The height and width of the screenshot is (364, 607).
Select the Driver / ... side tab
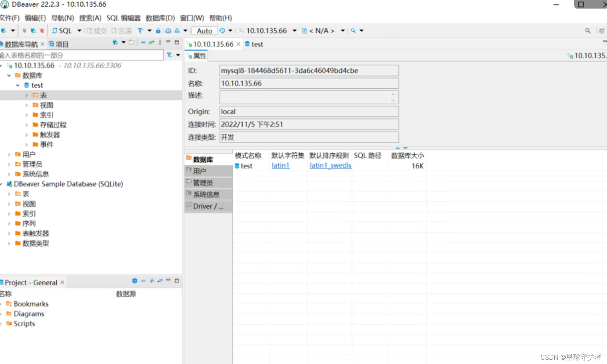click(x=208, y=206)
